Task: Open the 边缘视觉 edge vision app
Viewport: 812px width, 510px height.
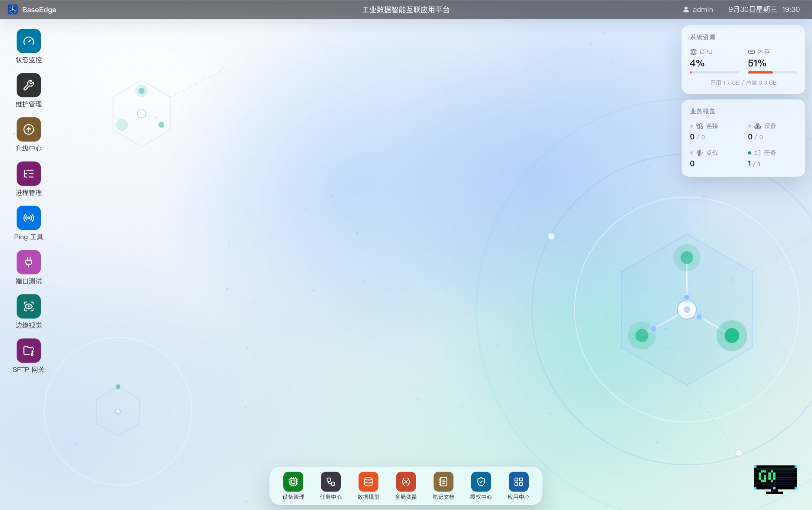Action: point(29,306)
